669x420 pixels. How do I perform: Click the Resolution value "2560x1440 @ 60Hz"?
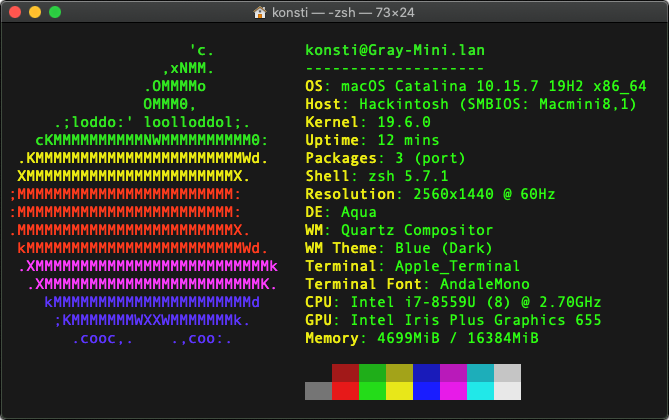[x=484, y=194]
